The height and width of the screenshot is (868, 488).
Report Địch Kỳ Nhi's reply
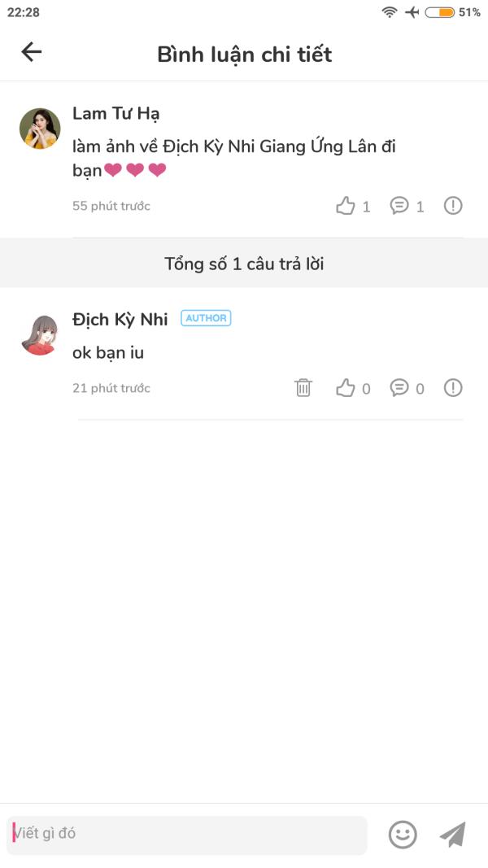(452, 388)
